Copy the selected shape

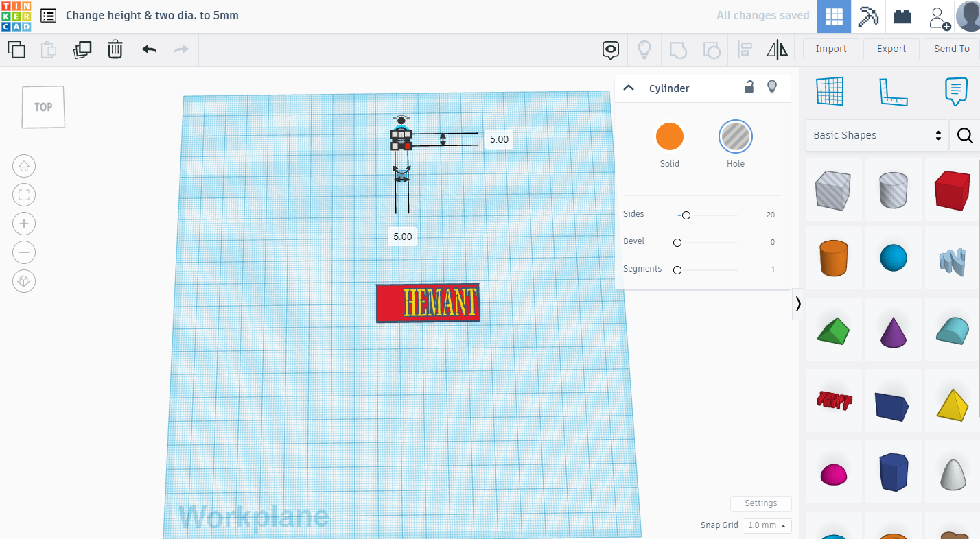pos(16,49)
